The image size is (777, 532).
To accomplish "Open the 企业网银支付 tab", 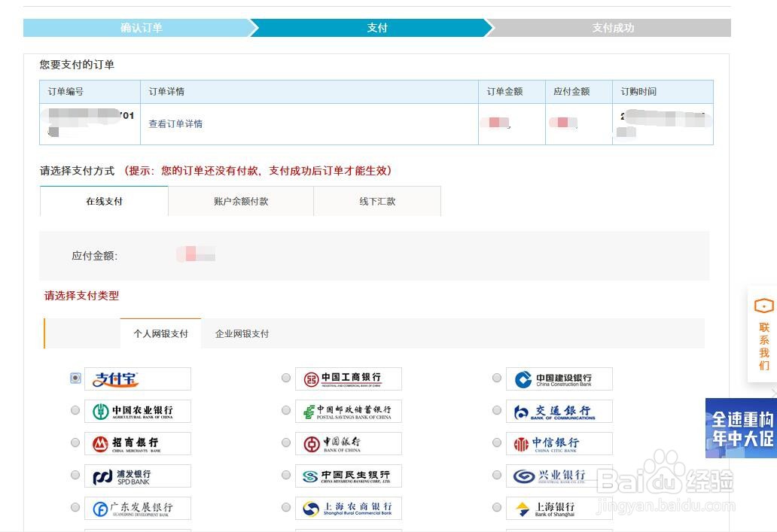I will pos(242,333).
